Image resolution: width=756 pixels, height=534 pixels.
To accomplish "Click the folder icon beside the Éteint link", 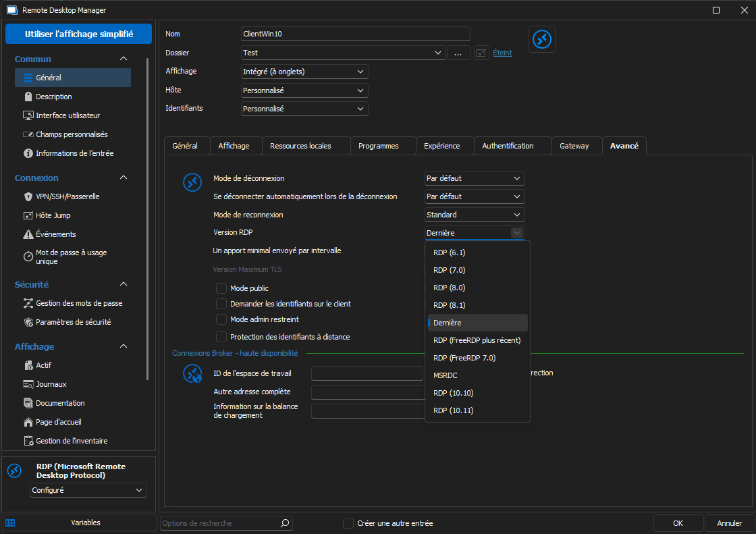I will click(x=481, y=53).
